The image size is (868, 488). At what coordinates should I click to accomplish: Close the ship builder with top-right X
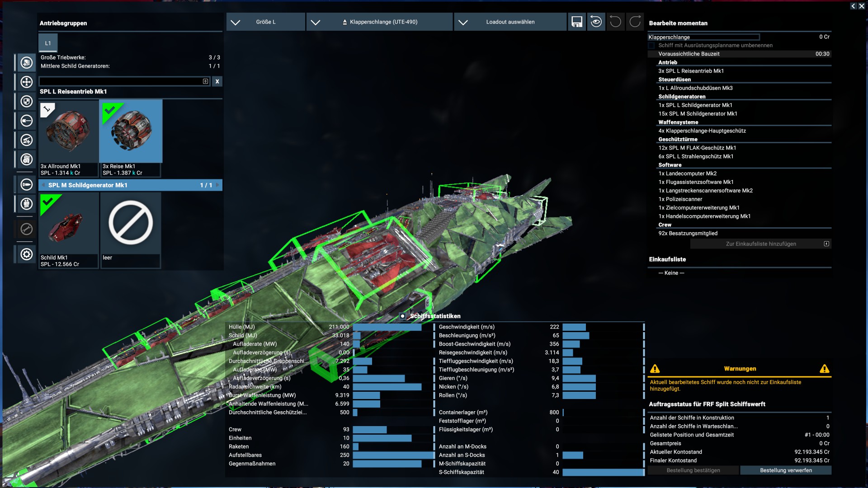tap(861, 6)
